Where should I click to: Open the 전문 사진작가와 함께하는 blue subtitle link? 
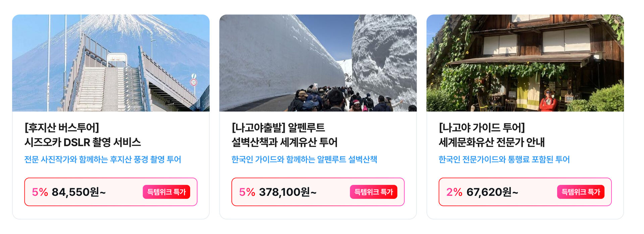(103, 159)
